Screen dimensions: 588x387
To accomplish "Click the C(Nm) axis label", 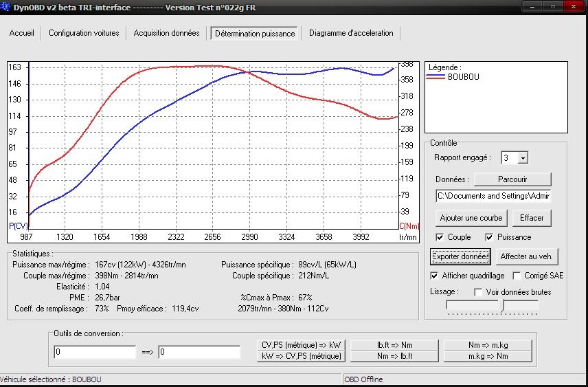I will click(x=409, y=226).
